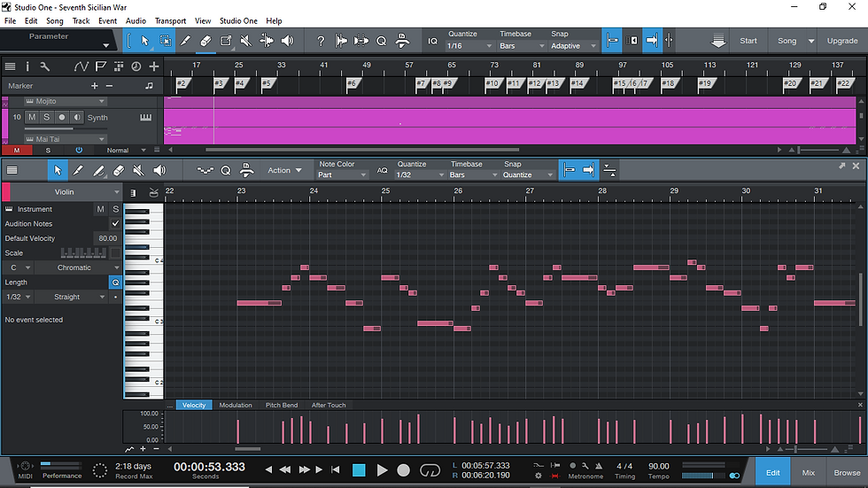Click the Tempo 90.00 value
The image size is (868, 488).
[x=658, y=467]
